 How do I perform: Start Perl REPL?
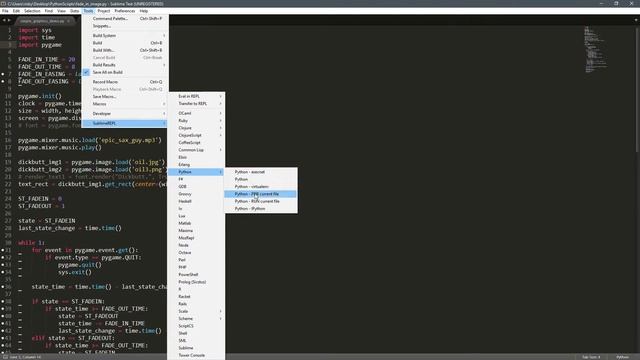[196, 260]
